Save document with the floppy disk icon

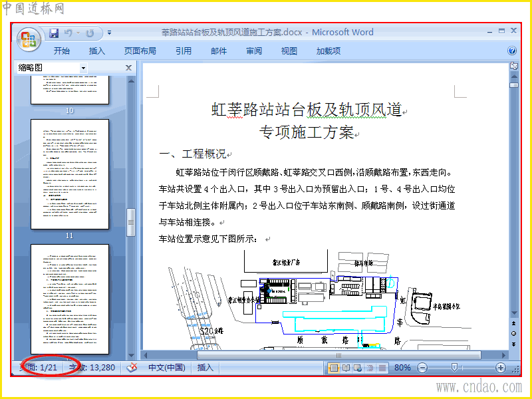click(54, 33)
